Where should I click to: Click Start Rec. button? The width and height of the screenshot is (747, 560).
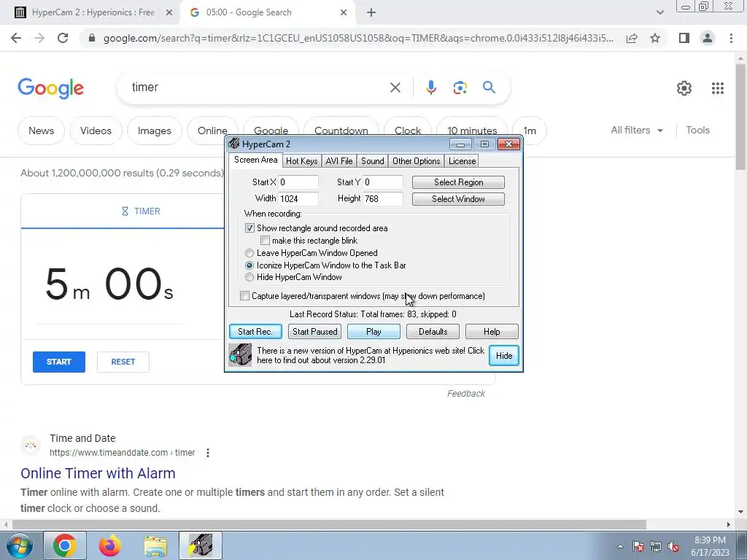tap(255, 332)
